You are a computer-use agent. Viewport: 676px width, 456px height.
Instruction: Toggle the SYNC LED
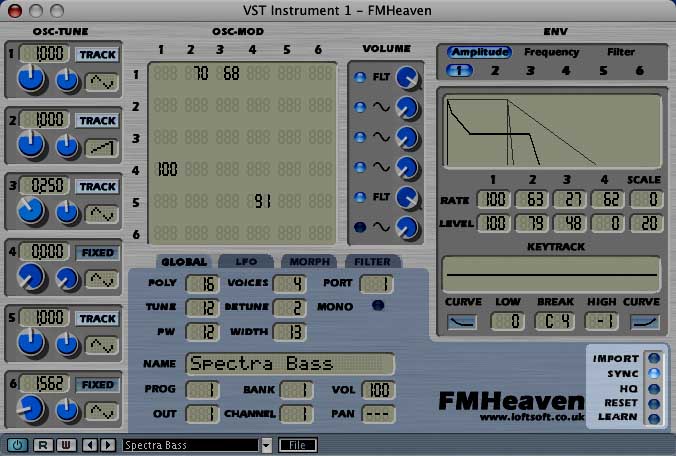[654, 373]
